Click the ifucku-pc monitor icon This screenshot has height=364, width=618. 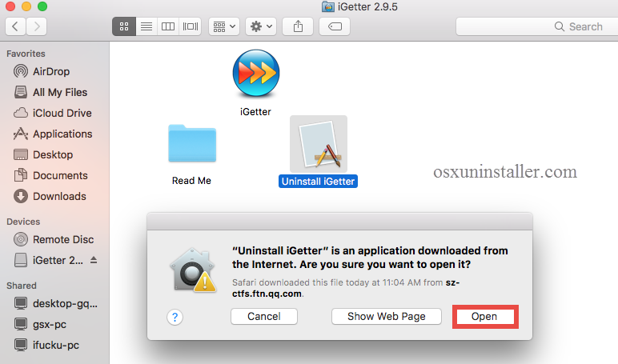coord(21,345)
